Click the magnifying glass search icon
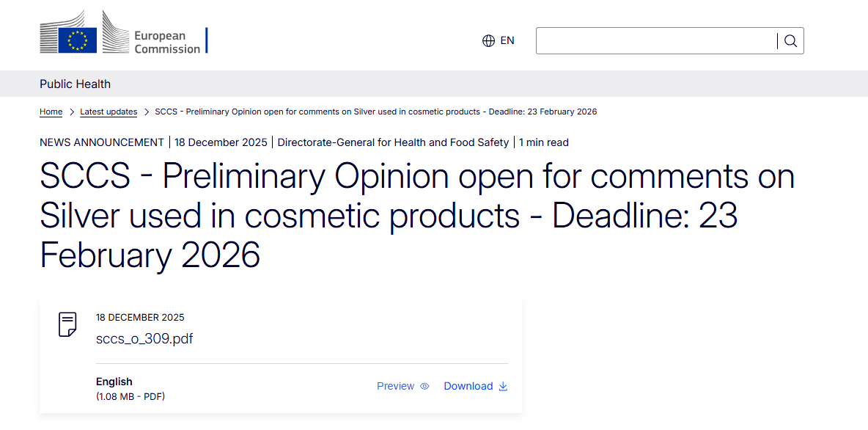This screenshot has height=430, width=868. [x=790, y=41]
